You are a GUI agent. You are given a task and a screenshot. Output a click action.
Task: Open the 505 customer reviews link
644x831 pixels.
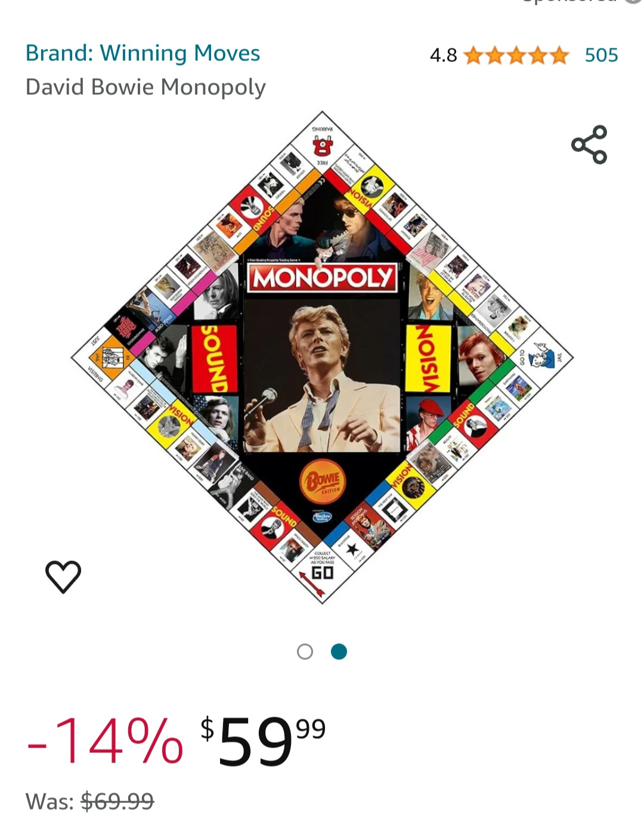601,55
